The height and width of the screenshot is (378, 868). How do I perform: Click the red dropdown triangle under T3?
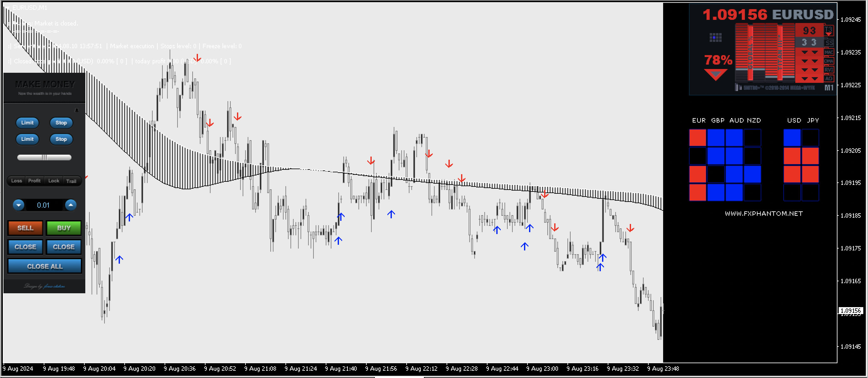click(x=829, y=34)
